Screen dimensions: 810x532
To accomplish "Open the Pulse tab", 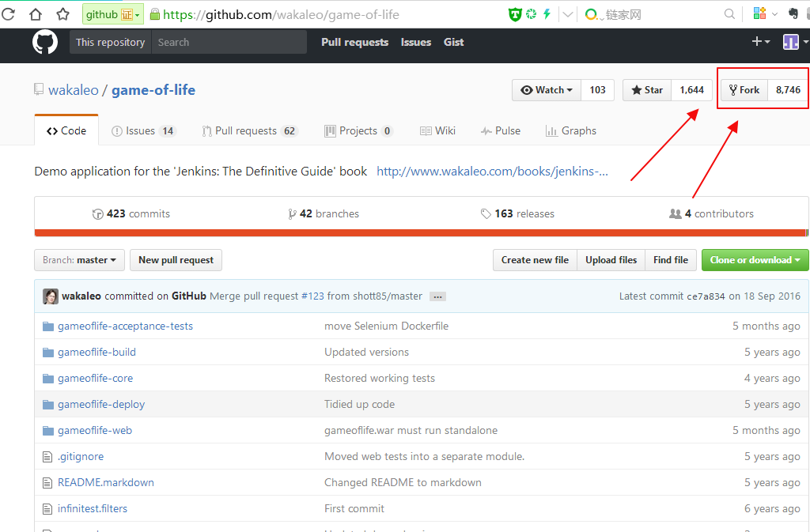I will coord(501,131).
